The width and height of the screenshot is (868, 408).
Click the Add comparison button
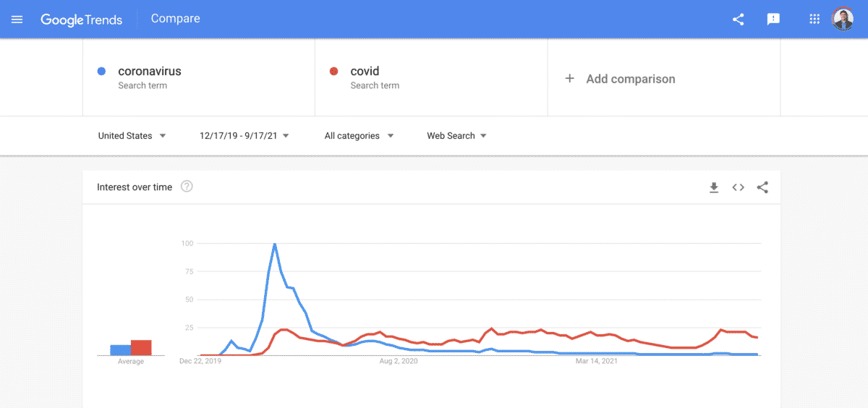pos(630,79)
